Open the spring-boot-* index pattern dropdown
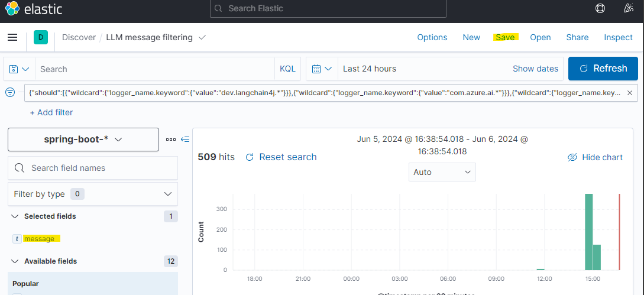 (x=83, y=140)
